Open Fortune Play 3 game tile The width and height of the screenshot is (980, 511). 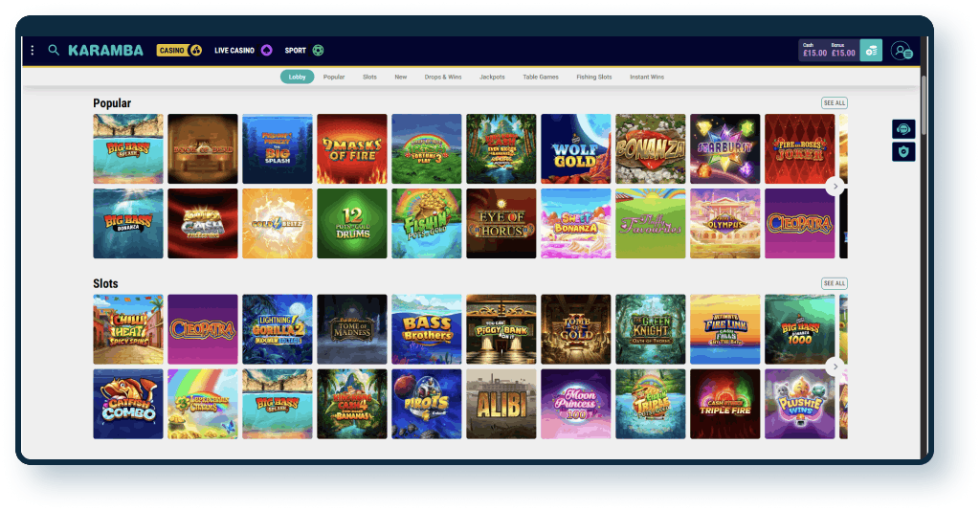(x=427, y=148)
